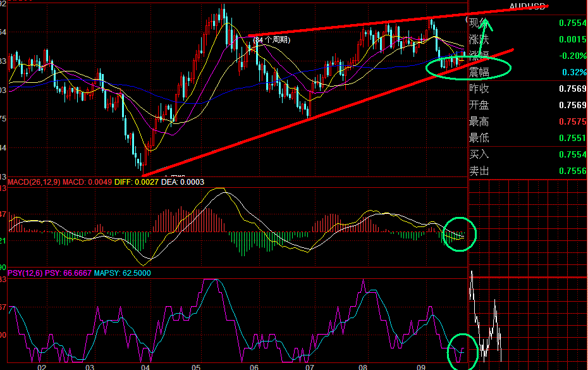Click the AUDUSD symbol title
Screen dimensions: 588x370
tap(527, 6)
